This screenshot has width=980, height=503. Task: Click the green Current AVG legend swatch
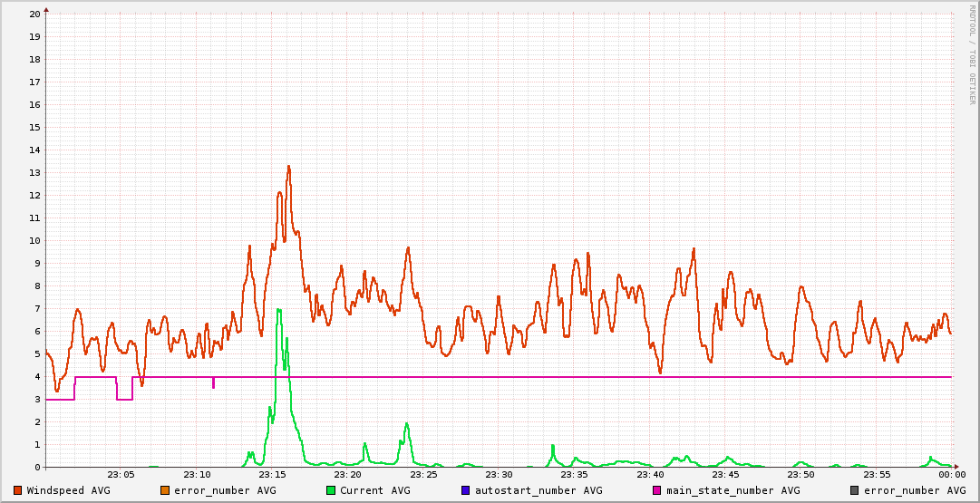pos(331,490)
